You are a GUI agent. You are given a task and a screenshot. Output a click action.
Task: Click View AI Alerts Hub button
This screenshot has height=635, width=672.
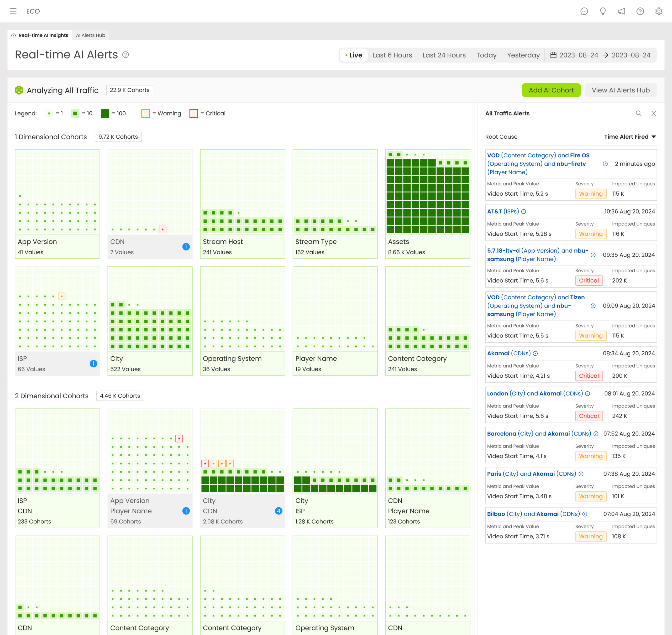(x=620, y=90)
